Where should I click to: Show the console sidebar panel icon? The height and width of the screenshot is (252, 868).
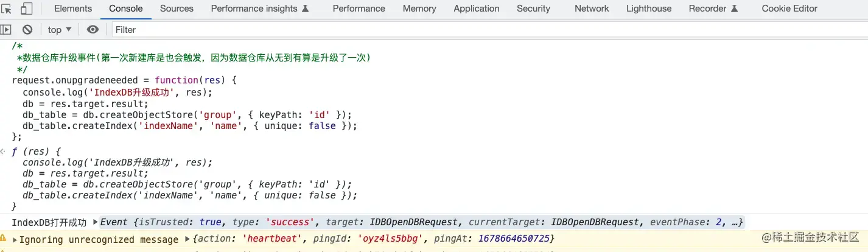[6, 29]
